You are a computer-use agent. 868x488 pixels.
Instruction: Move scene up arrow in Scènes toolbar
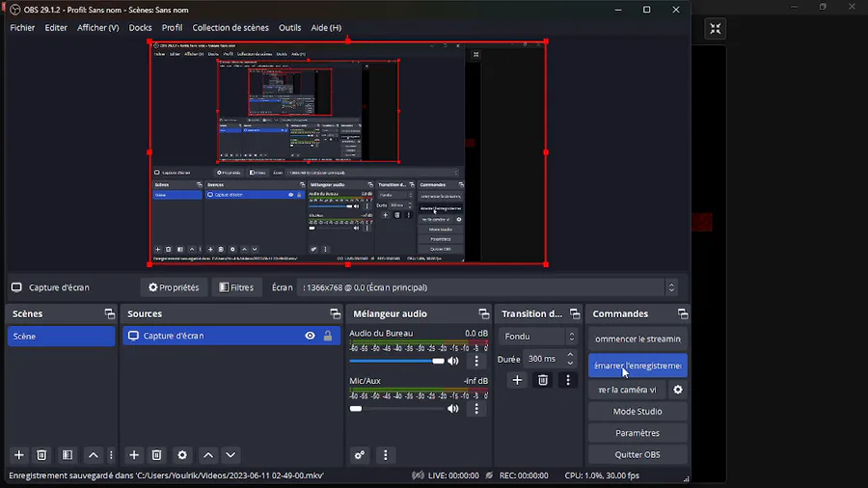coord(93,455)
